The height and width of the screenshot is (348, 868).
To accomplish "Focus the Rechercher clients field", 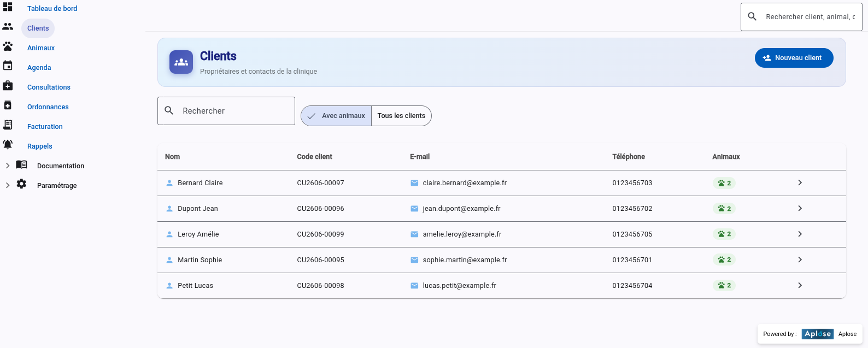I will (x=226, y=111).
